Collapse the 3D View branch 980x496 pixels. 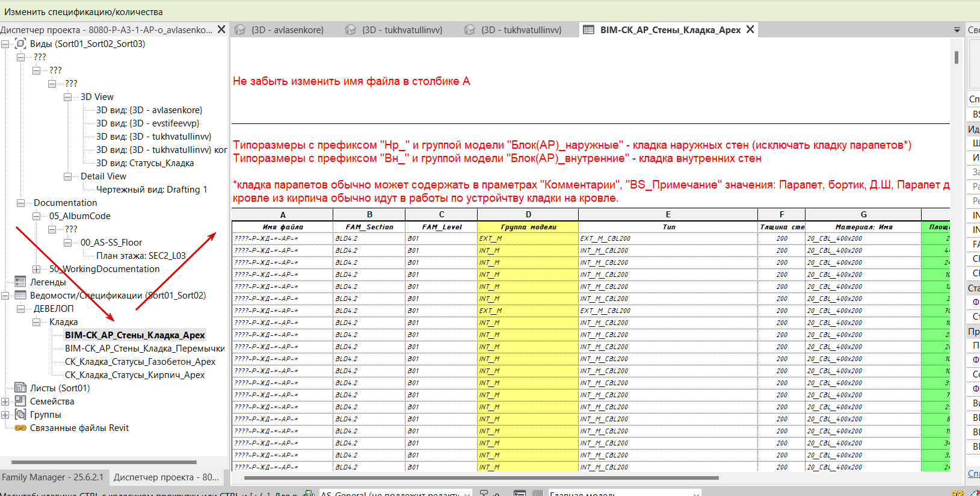pos(68,96)
